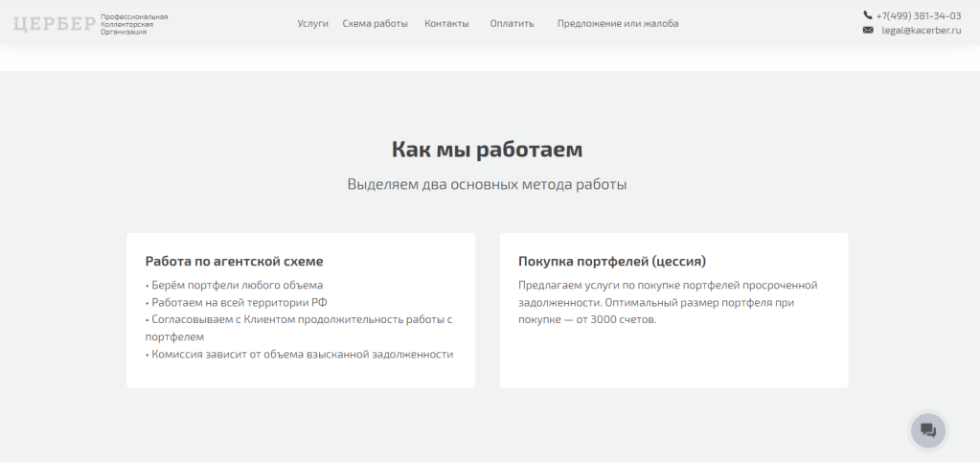Click the envelope email icon

tap(868, 30)
